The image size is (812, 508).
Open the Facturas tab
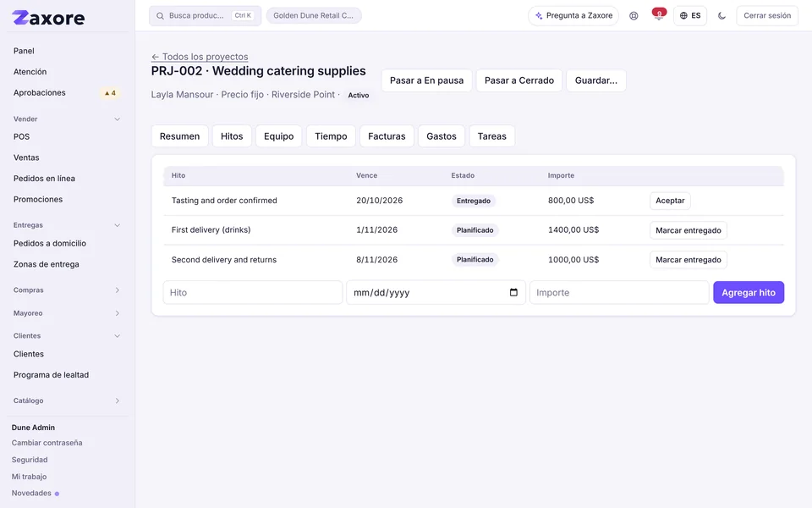(387, 135)
